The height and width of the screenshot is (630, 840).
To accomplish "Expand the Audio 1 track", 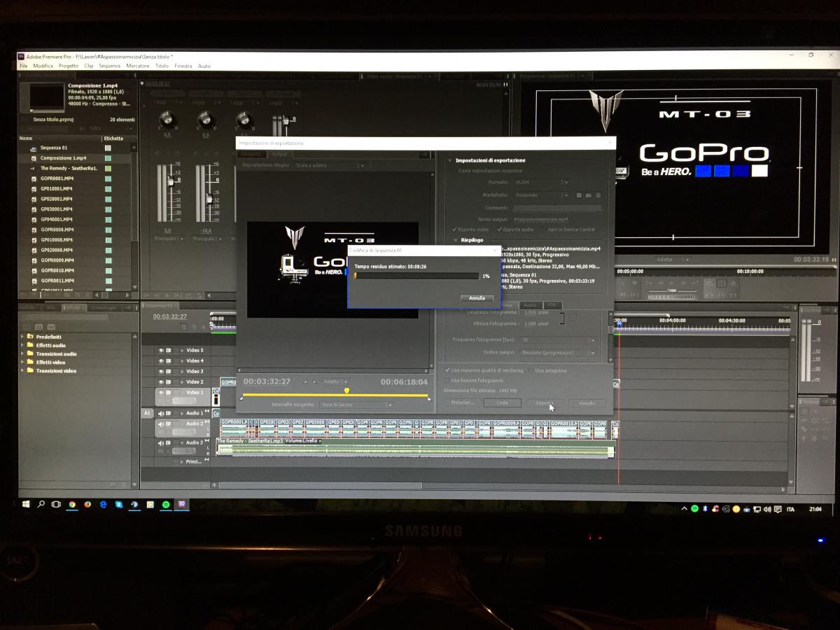I will point(183,414).
